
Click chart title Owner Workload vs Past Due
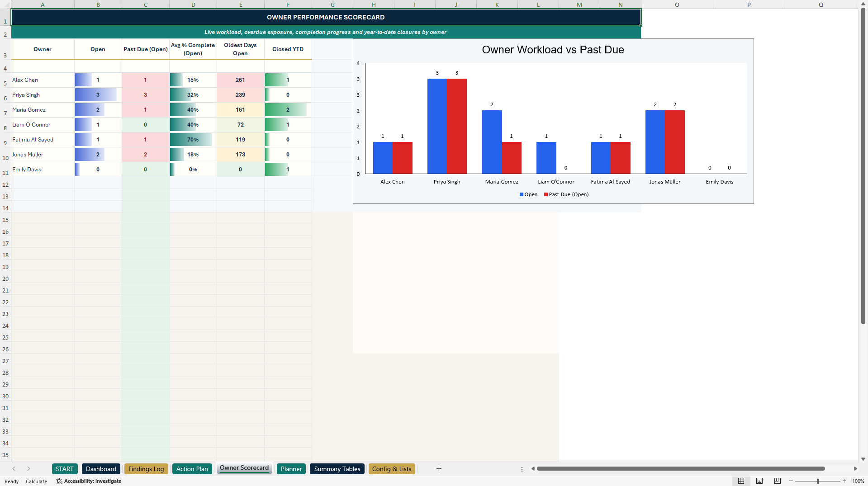[x=553, y=50]
